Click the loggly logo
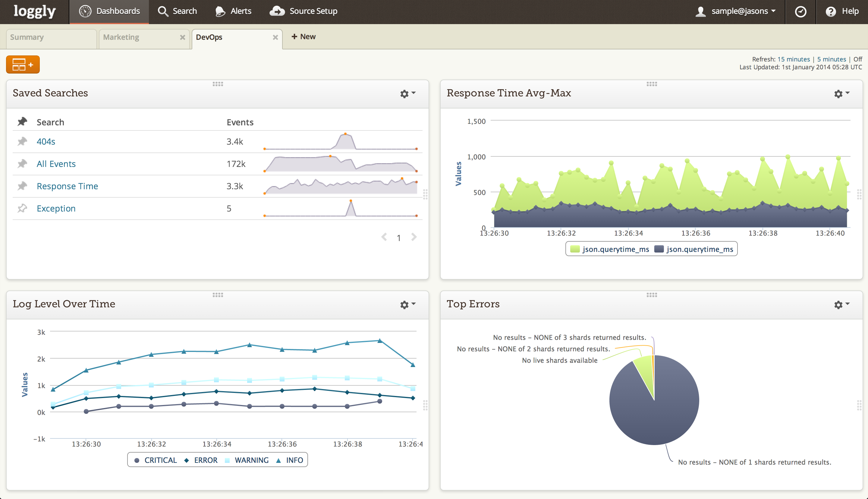The height and width of the screenshot is (499, 868). [34, 11]
